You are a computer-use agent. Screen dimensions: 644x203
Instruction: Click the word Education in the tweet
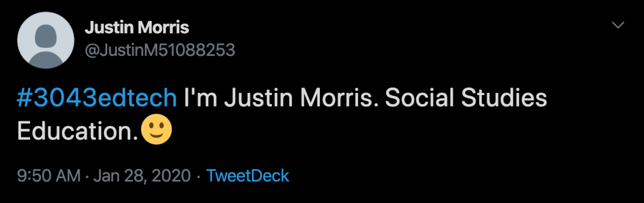click(77, 131)
